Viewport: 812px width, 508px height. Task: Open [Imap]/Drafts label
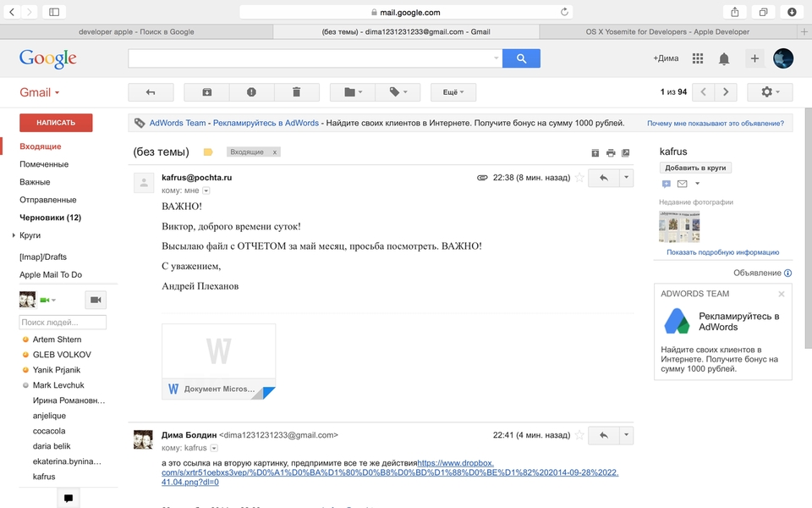click(x=43, y=257)
